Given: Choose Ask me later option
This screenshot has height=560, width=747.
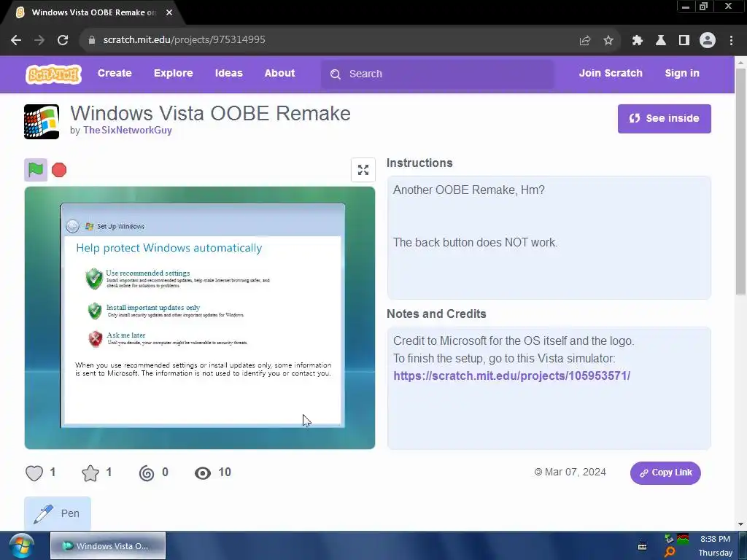Looking at the screenshot, I should pos(125,335).
